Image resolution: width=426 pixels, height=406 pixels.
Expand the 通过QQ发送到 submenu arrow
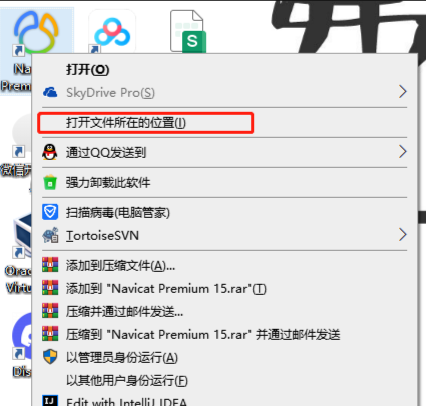[403, 152]
